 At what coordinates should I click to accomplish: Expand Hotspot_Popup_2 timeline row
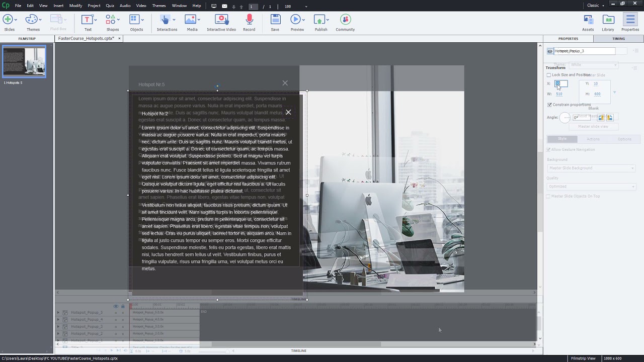click(x=58, y=334)
